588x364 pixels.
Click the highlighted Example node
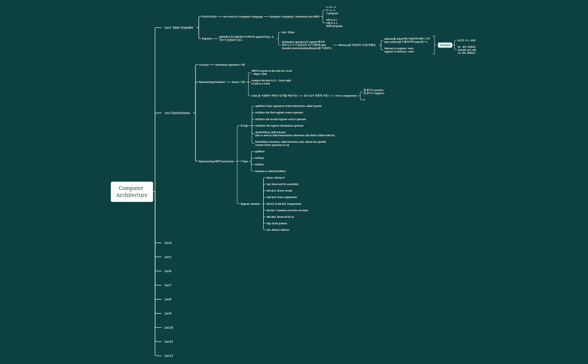point(445,45)
